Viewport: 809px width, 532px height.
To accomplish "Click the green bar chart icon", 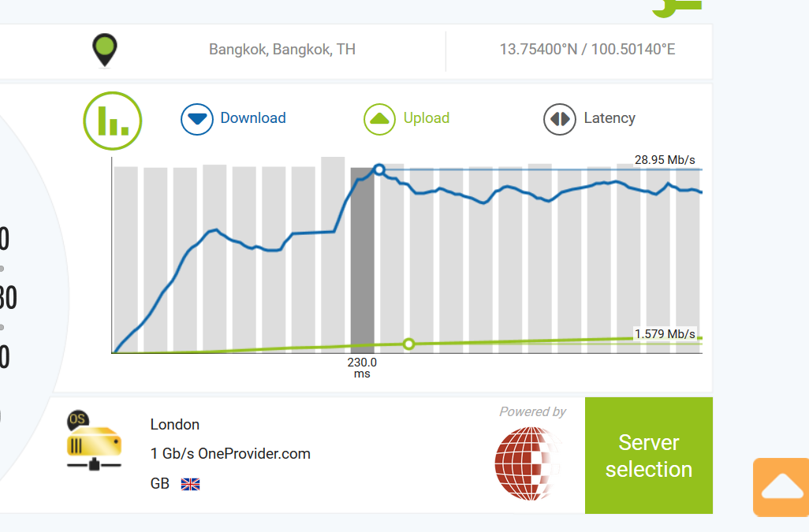I will pyautogui.click(x=113, y=121).
